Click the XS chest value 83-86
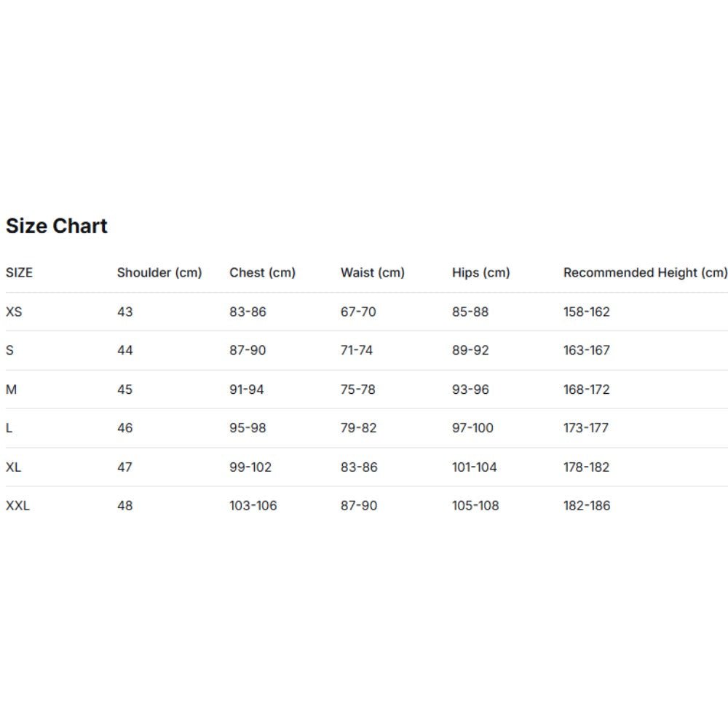This screenshot has width=728, height=728. [248, 312]
